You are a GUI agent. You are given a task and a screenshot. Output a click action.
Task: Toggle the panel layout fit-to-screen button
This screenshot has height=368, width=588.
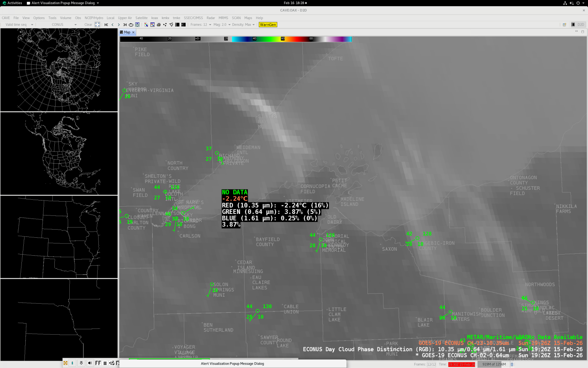click(x=97, y=25)
